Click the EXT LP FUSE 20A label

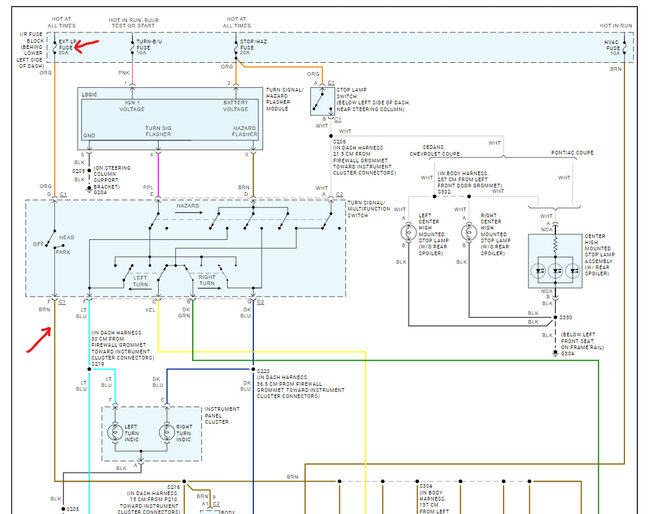coord(68,47)
